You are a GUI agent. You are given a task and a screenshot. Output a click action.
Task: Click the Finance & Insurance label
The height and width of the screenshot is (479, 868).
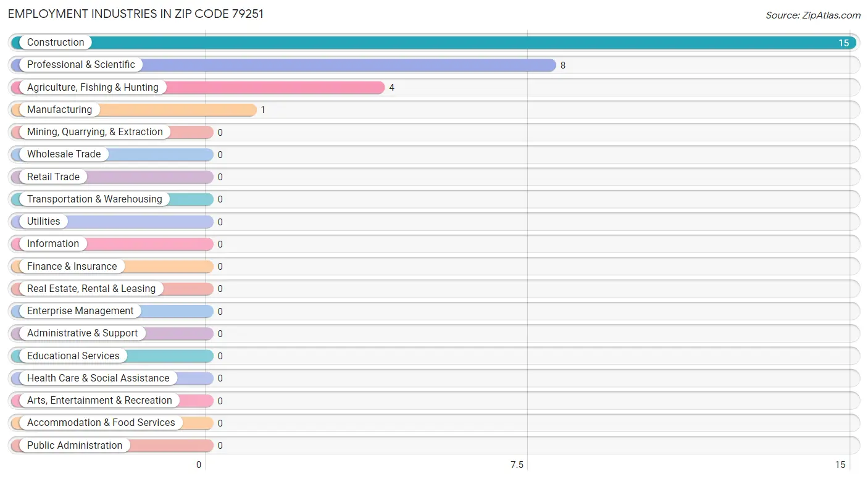[72, 267]
